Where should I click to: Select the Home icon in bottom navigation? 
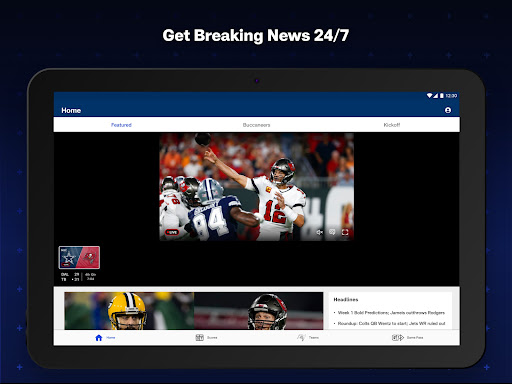(x=99, y=338)
